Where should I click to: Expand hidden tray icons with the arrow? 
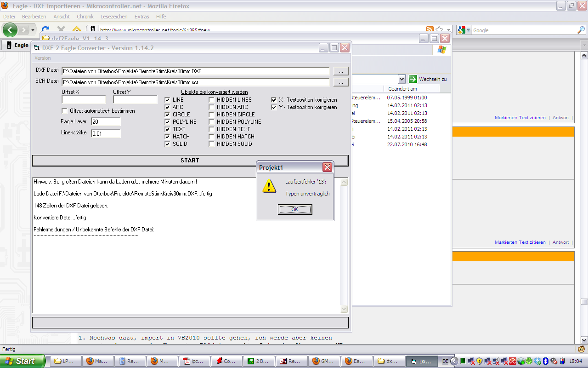pos(454,361)
